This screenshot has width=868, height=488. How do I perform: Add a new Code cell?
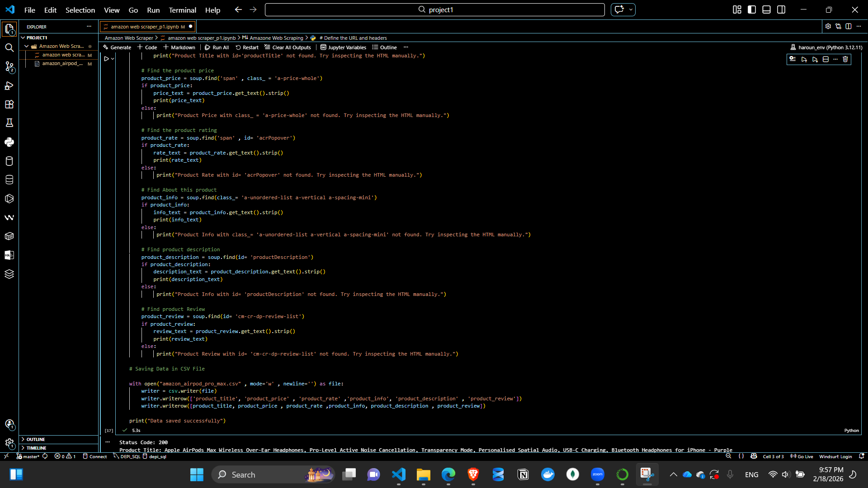[146, 47]
